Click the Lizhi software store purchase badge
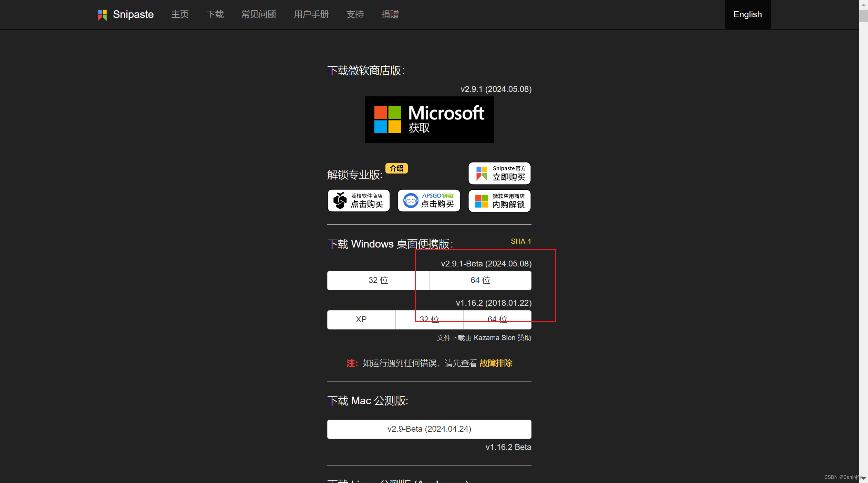The width and height of the screenshot is (868, 483). coord(359,200)
